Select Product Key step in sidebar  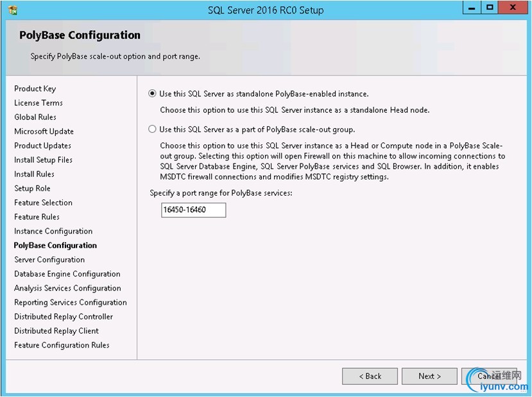35,89
